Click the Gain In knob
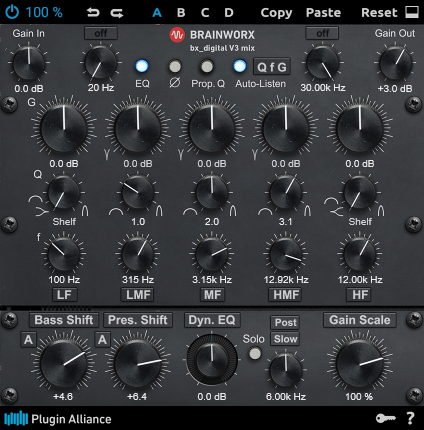Screen dimensions: 424x430 click(x=29, y=63)
